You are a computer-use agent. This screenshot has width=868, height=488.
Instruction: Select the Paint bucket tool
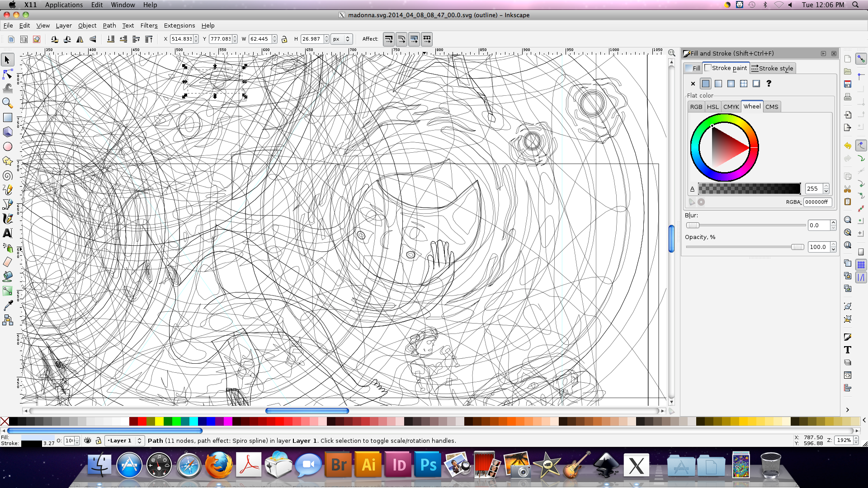coord(8,277)
